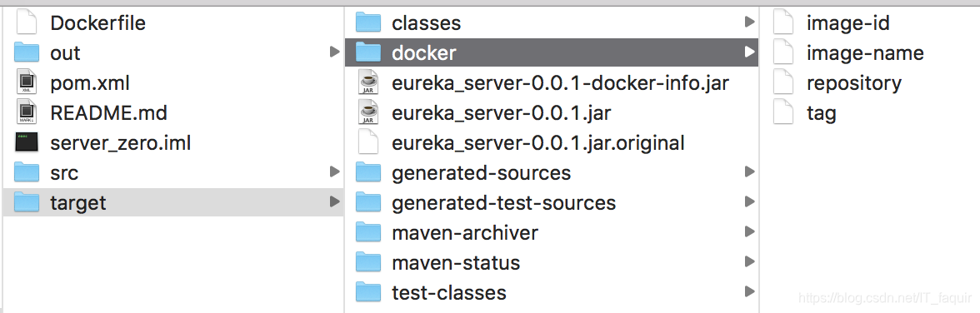
Task: Select the README.md file name
Action: pyautogui.click(x=108, y=113)
